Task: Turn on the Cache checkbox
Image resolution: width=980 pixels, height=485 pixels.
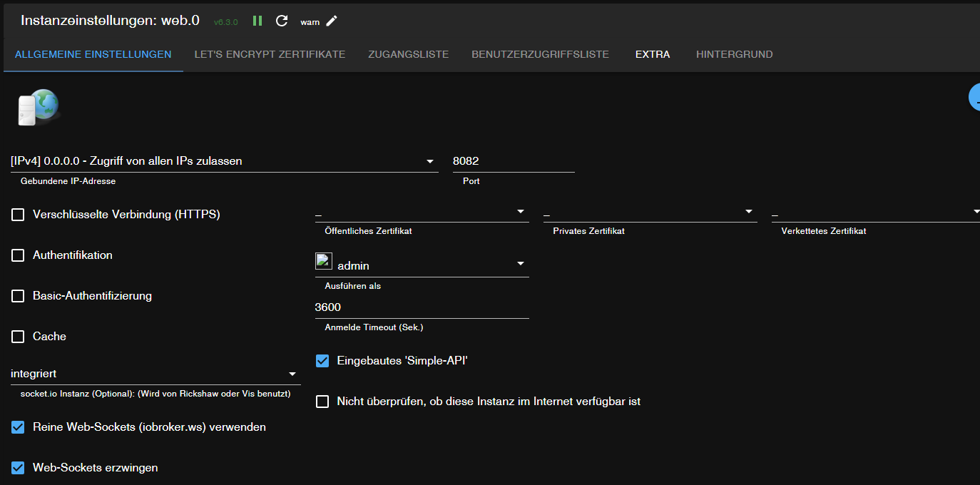Action: 18,337
